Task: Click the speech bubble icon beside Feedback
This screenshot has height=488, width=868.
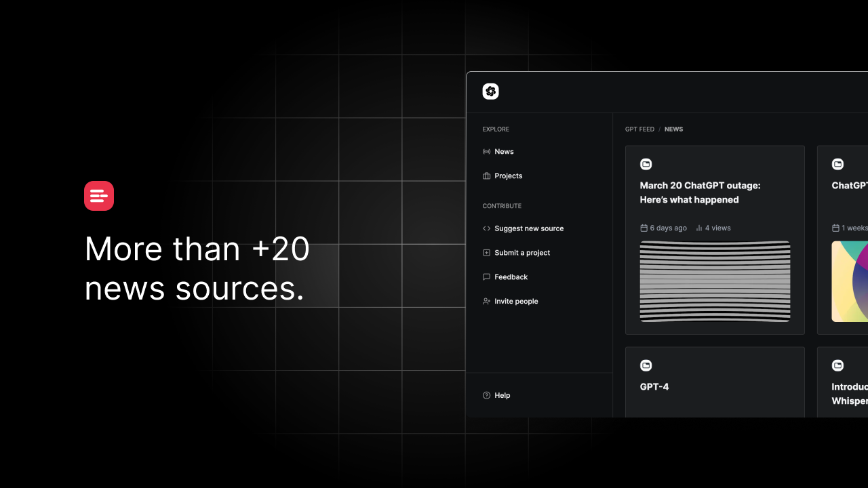Action: pos(486,277)
